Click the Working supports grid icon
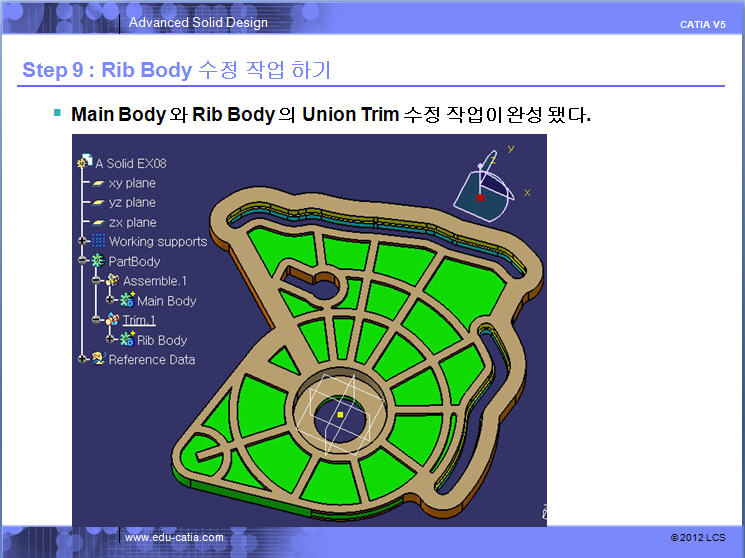This screenshot has width=745, height=558. coord(98,241)
